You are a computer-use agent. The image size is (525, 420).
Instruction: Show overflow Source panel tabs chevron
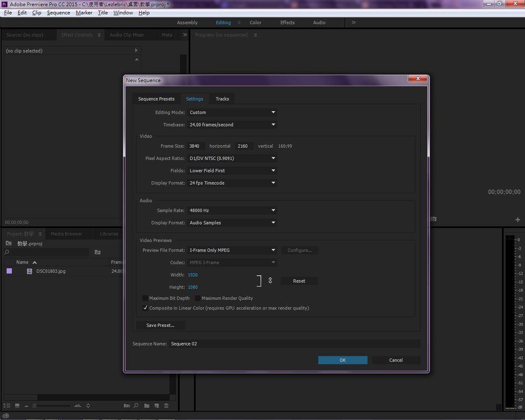click(185, 35)
